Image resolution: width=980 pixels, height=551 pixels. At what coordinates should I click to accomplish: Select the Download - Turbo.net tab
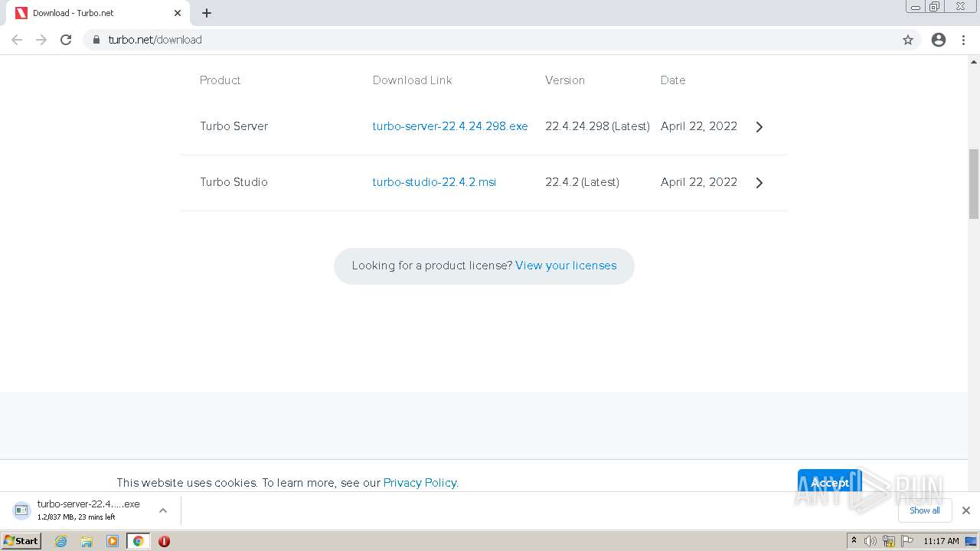click(98, 13)
